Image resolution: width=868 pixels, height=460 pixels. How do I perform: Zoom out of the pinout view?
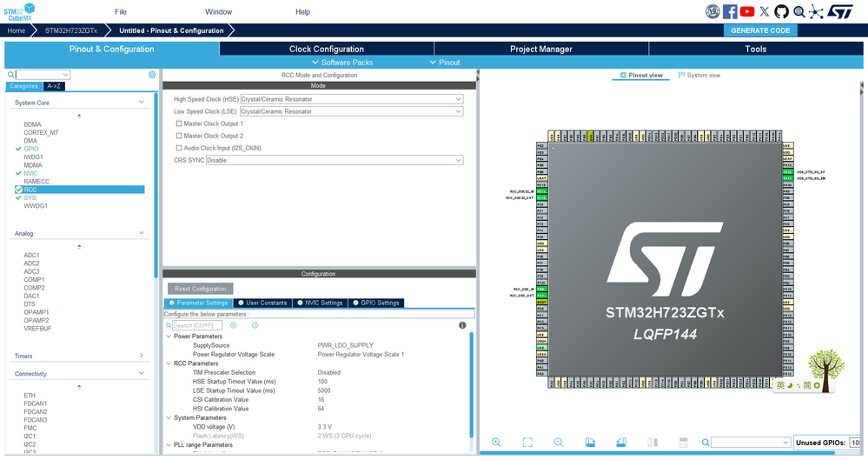tap(558, 443)
